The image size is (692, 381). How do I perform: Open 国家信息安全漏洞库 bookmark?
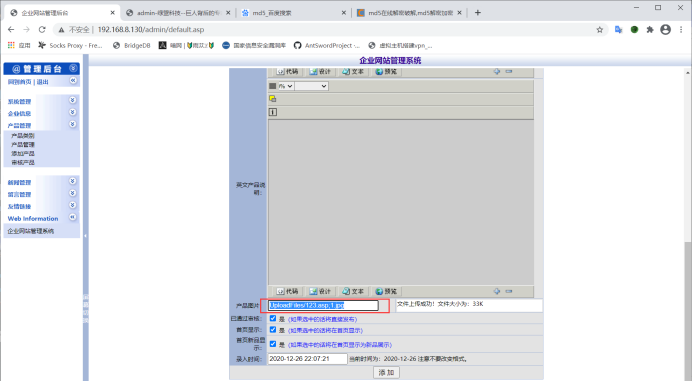tap(254, 45)
